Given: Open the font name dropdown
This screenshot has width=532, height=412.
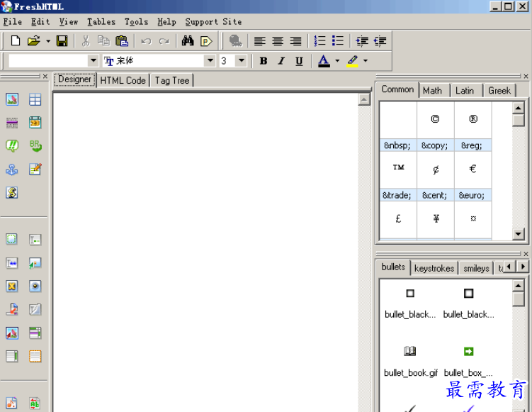Looking at the screenshot, I should [210, 61].
